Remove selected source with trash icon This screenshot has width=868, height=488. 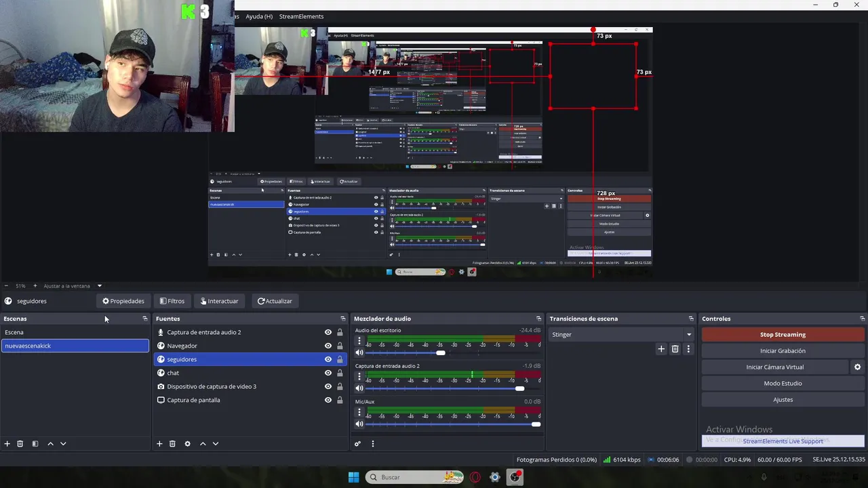point(172,444)
